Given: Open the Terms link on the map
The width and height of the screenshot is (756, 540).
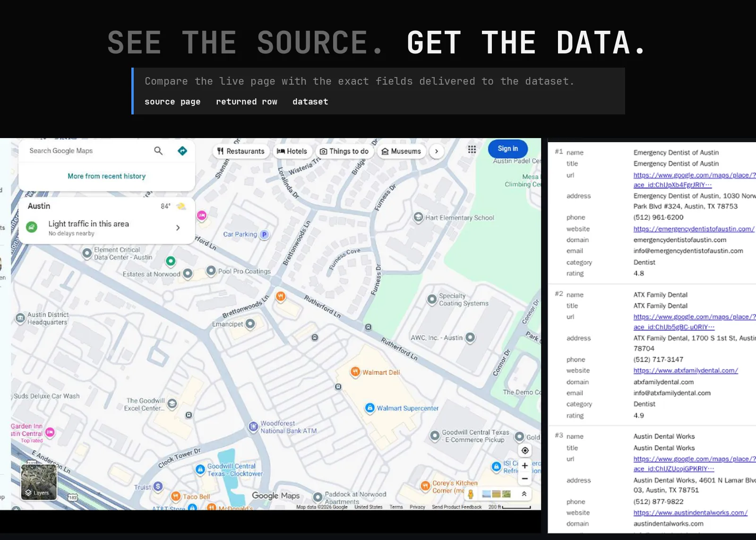Looking at the screenshot, I should (396, 507).
